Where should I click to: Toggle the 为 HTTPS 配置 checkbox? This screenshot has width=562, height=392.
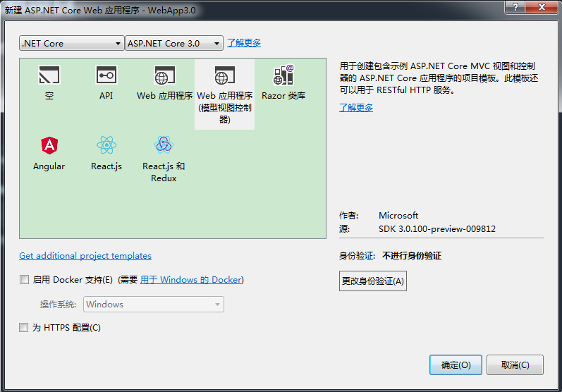click(24, 328)
